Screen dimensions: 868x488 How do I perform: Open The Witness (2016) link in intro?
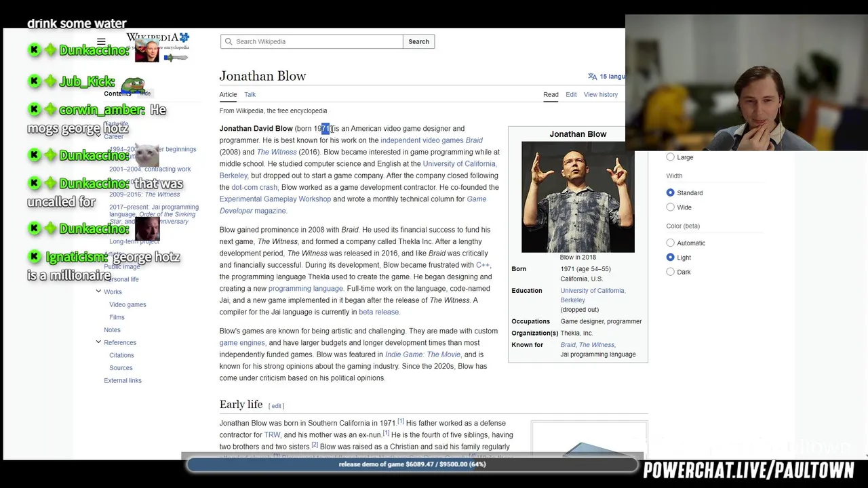277,152
